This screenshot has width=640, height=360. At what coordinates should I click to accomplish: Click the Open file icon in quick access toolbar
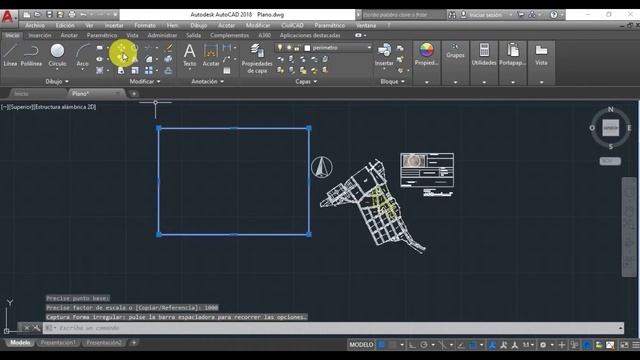coord(38,15)
